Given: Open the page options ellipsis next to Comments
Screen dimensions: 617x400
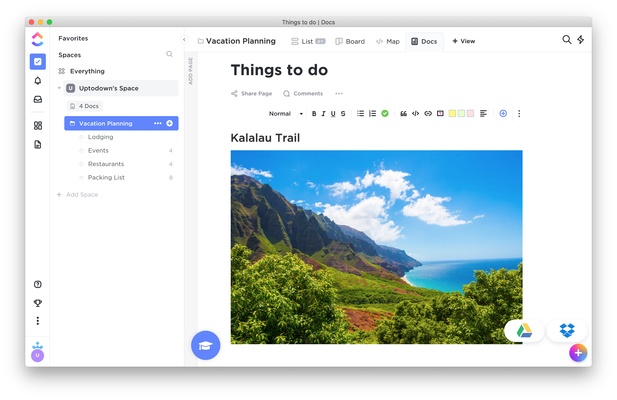Looking at the screenshot, I should click(x=339, y=94).
